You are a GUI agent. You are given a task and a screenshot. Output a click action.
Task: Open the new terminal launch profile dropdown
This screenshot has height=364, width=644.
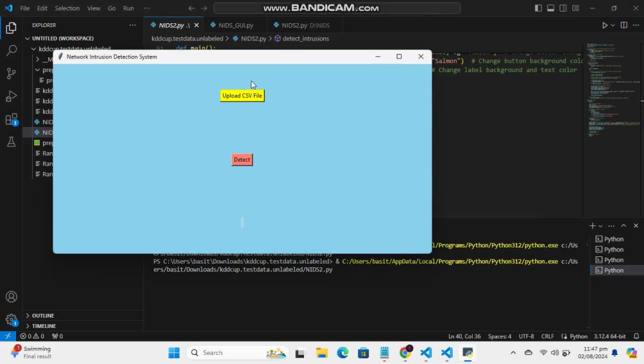(x=600, y=225)
